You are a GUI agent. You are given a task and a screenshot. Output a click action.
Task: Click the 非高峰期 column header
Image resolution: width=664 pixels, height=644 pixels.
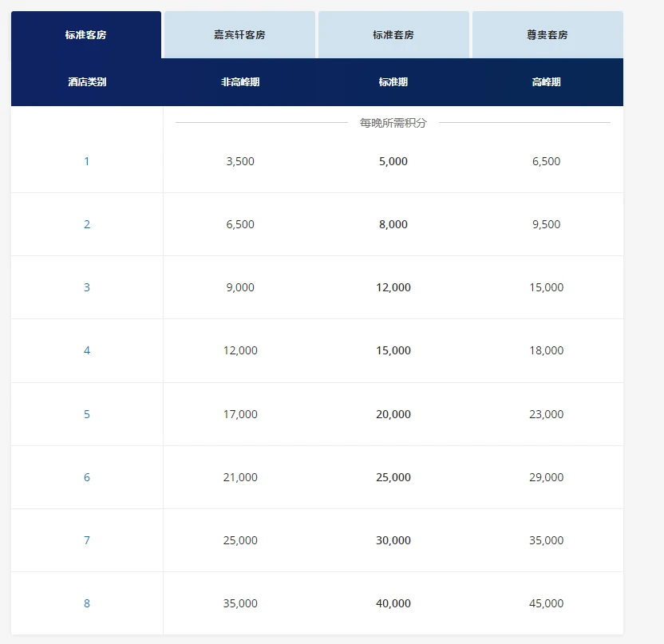point(240,81)
